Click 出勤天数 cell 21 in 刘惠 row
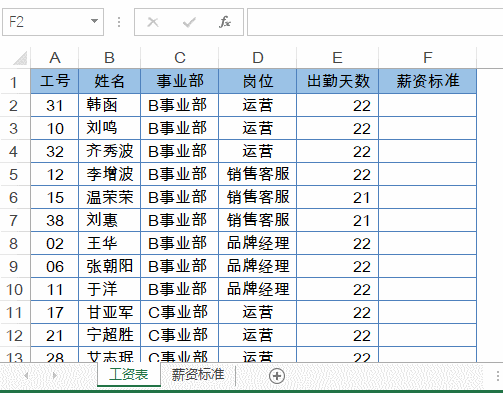Viewport: 503px width, 393px height. (x=338, y=220)
